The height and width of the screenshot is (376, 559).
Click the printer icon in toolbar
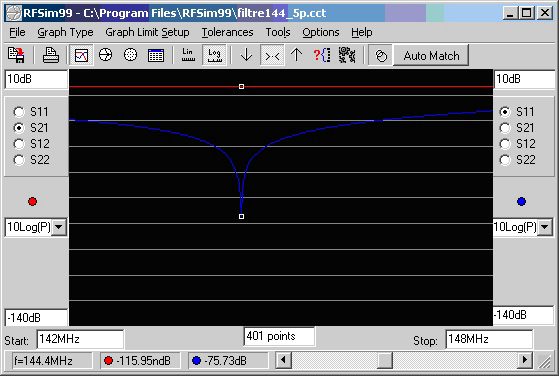pyautogui.click(x=51, y=55)
